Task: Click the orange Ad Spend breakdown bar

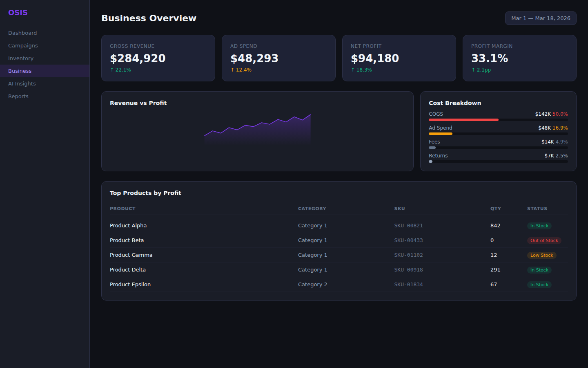Action: 440,134
